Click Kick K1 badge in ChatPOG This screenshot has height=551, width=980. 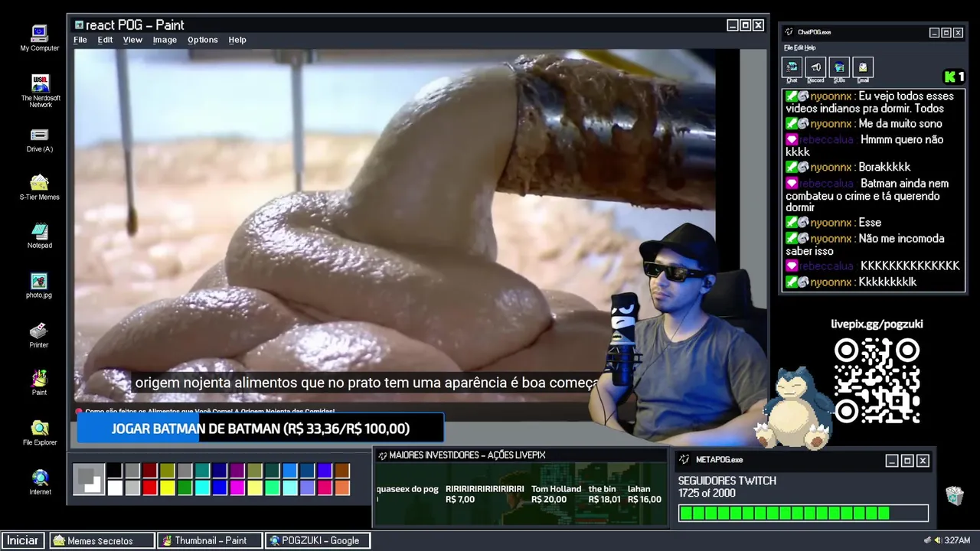click(x=954, y=77)
